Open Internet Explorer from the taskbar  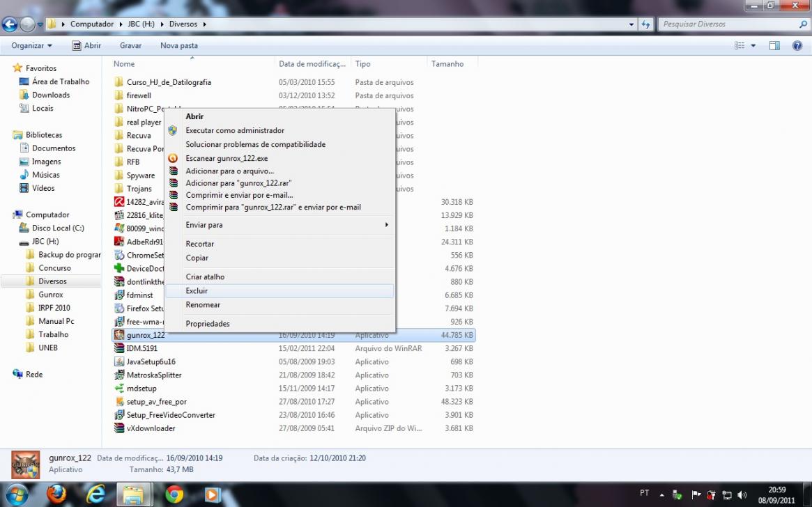pos(95,494)
